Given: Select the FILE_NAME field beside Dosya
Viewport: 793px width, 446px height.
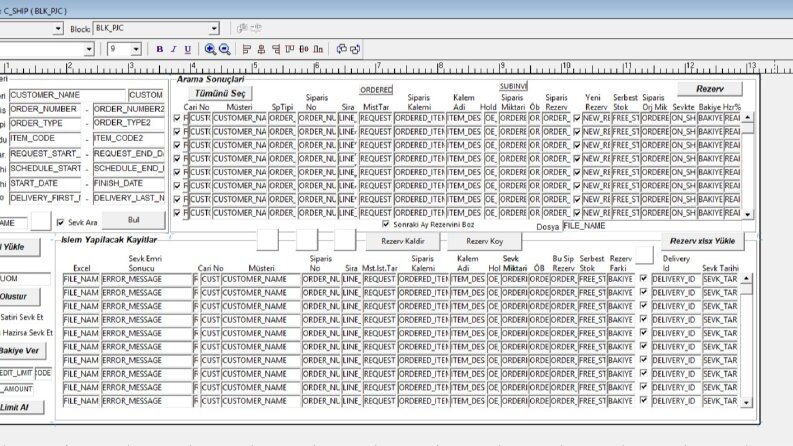Looking at the screenshot, I should tap(657, 226).
